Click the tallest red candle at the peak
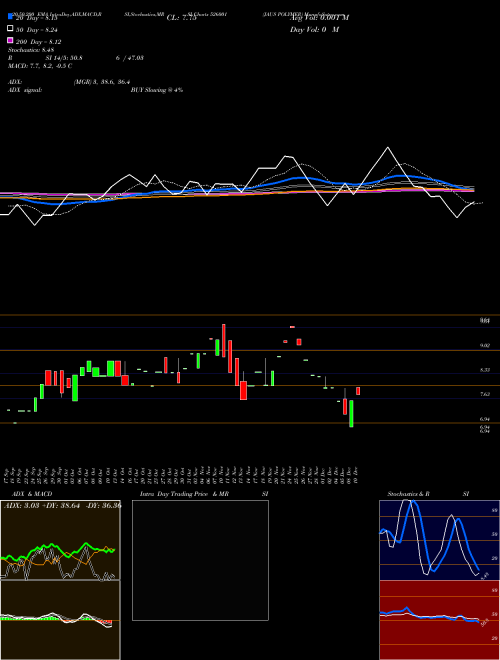 coord(224,341)
